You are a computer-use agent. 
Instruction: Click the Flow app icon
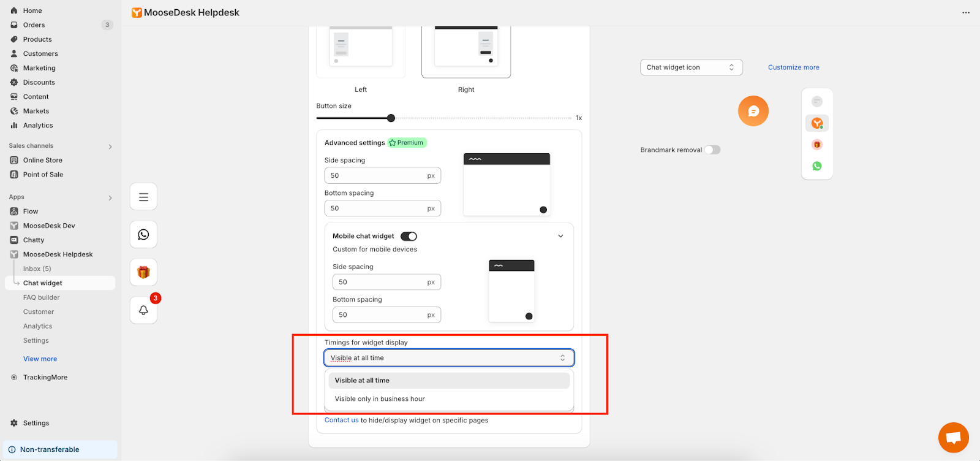tap(14, 211)
